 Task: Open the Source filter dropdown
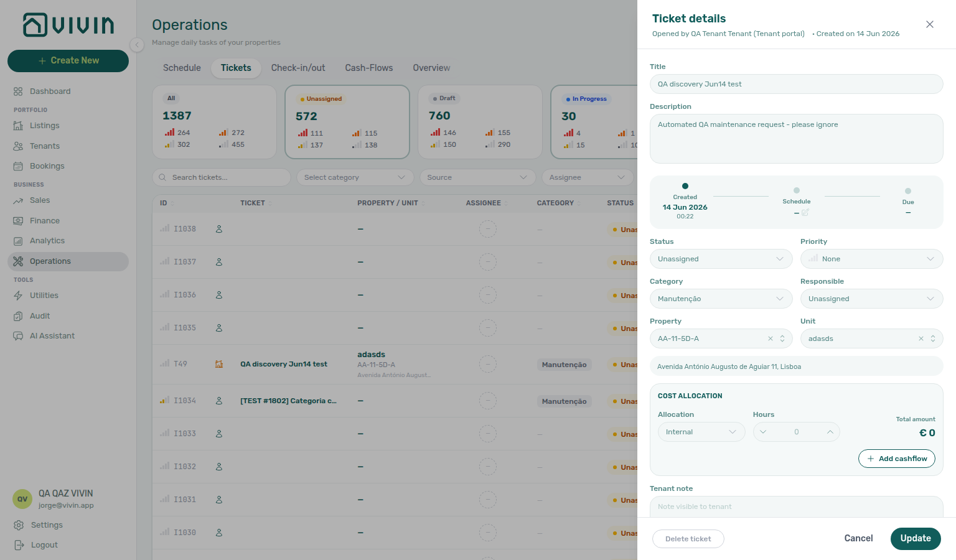click(477, 177)
